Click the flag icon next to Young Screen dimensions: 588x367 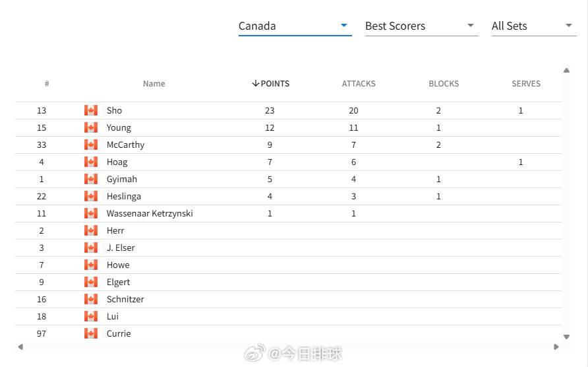click(91, 127)
